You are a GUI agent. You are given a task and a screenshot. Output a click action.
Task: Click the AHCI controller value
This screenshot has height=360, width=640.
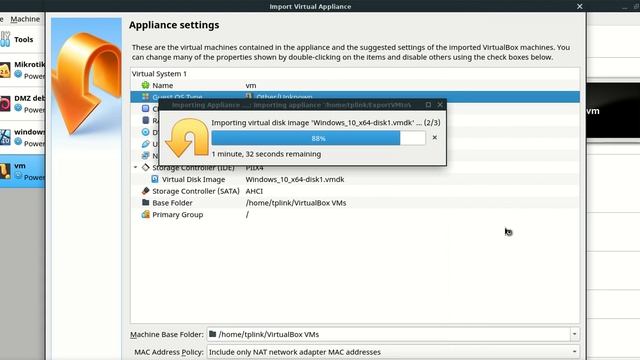tap(254, 191)
